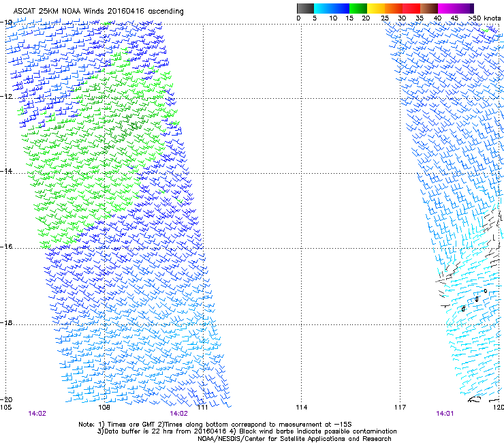Click the '45' label under the color bar
The image size is (504, 443).
tap(454, 18)
